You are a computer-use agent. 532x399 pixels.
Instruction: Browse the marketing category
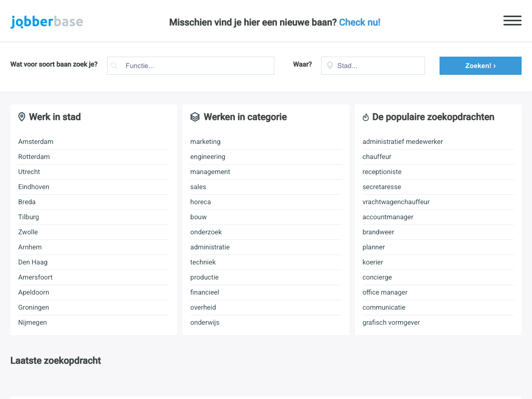pos(205,142)
